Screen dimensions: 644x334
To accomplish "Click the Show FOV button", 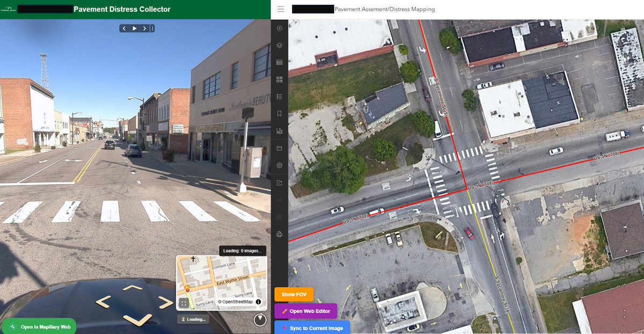I will point(294,294).
